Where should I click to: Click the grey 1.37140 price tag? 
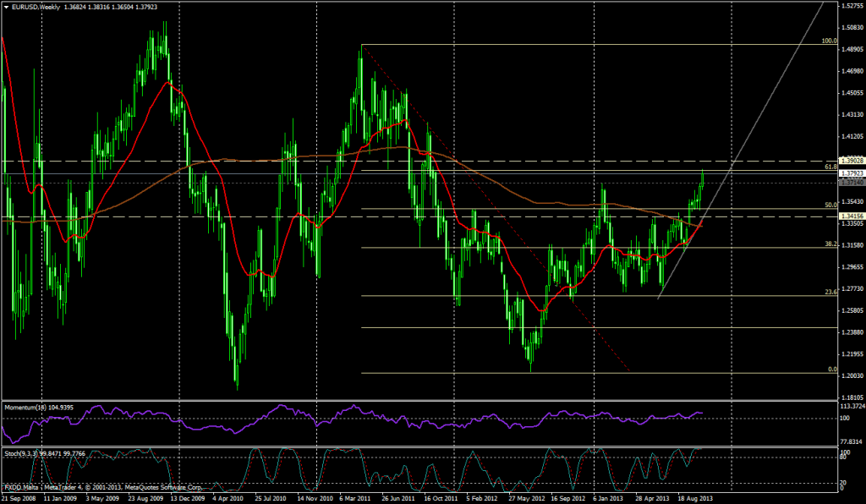click(850, 183)
